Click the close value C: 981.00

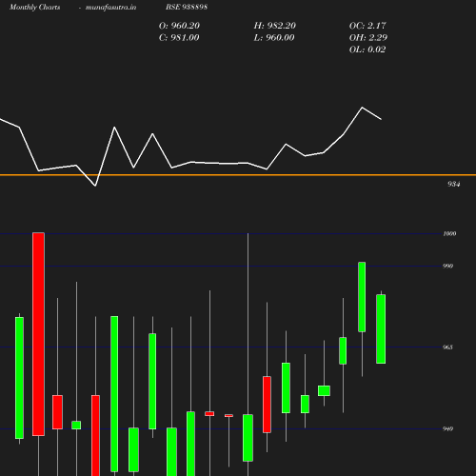(x=179, y=37)
